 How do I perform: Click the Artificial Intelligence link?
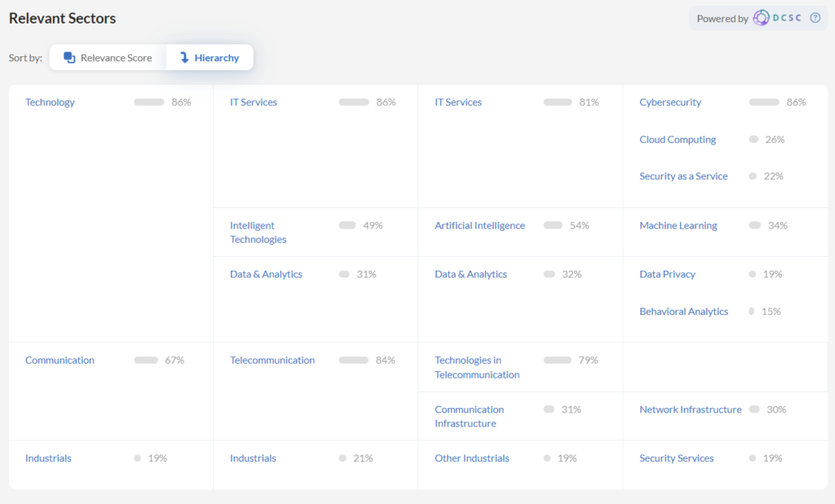click(x=479, y=226)
